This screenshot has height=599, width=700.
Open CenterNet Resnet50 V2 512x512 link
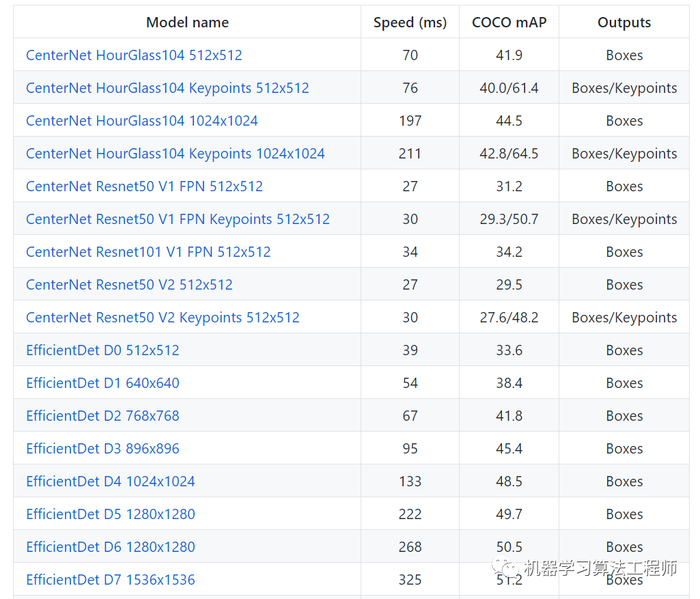click(129, 285)
